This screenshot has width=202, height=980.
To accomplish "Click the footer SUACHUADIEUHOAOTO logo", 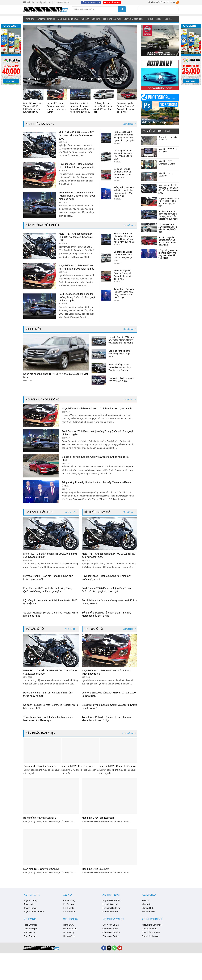I will [41, 948].
